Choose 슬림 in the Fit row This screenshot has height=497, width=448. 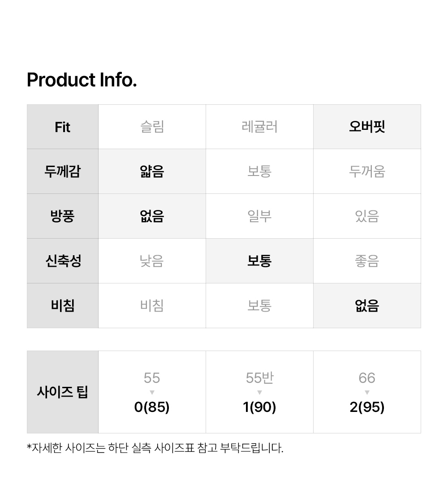(x=152, y=127)
